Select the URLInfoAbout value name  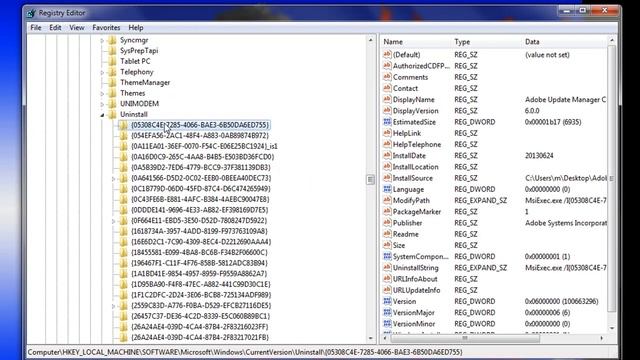click(x=415, y=279)
